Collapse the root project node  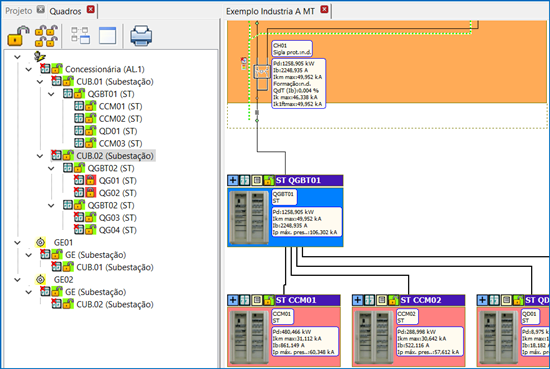point(18,57)
